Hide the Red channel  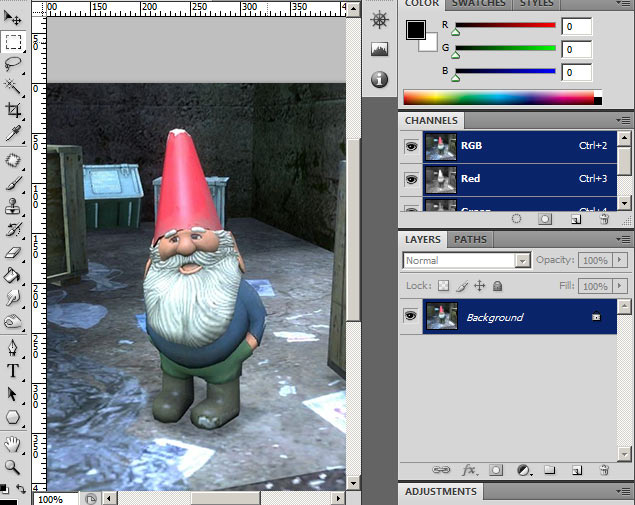pyautogui.click(x=411, y=179)
